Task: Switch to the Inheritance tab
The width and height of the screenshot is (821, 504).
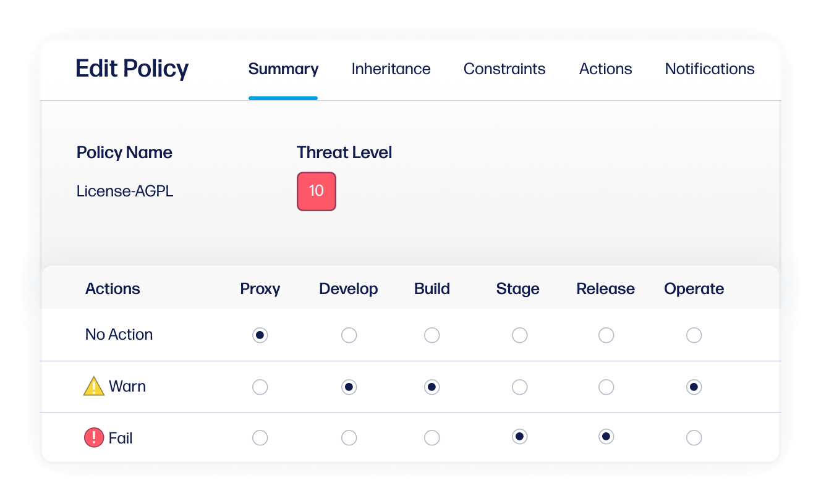Action: click(x=391, y=69)
